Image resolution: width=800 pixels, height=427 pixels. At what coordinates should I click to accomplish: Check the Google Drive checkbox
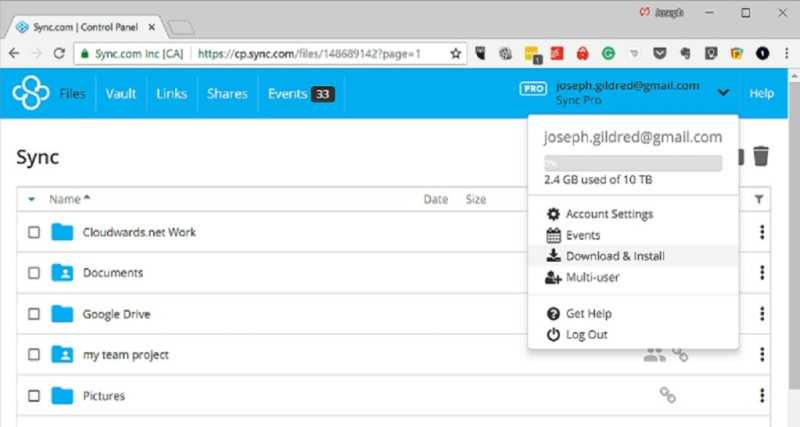[x=34, y=314]
